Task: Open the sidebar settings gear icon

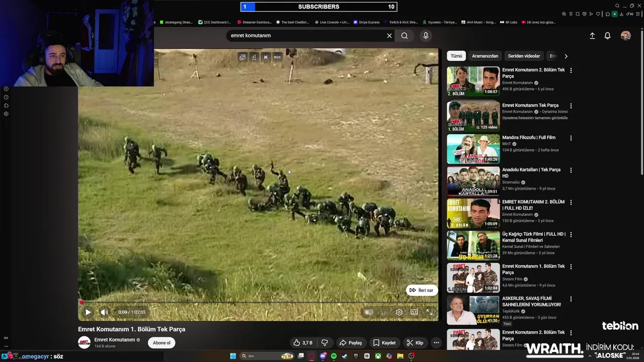Action: (6, 114)
